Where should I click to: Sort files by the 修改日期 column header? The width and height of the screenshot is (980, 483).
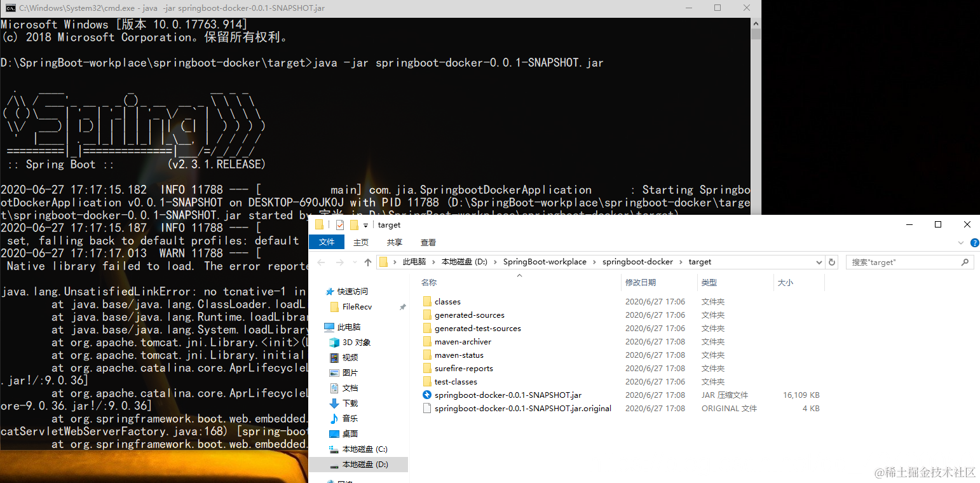point(640,282)
